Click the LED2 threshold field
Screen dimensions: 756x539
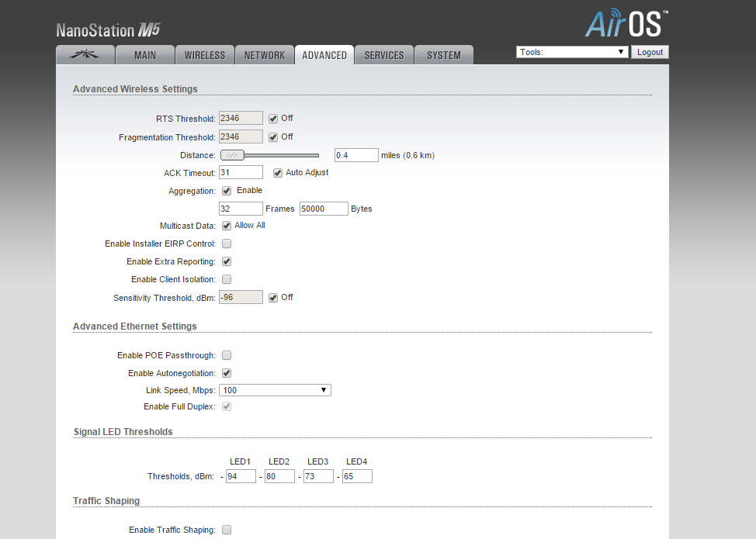point(279,476)
